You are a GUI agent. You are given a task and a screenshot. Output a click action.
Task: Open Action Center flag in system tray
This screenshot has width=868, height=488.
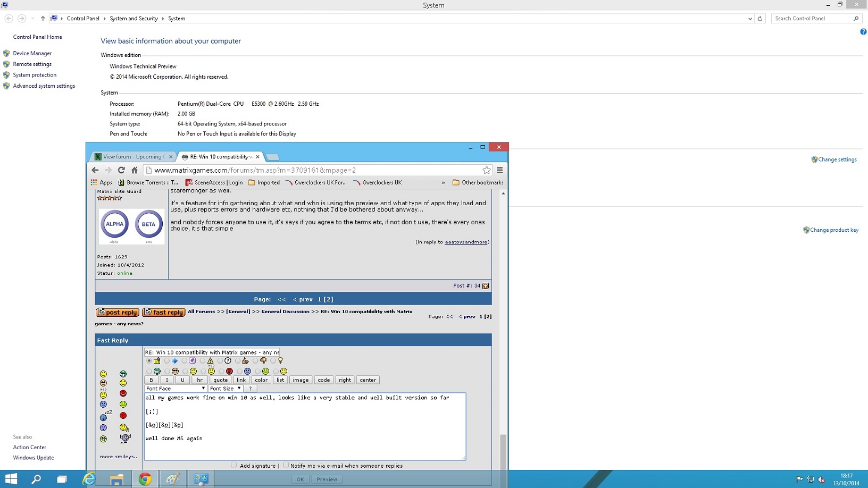pos(799,479)
